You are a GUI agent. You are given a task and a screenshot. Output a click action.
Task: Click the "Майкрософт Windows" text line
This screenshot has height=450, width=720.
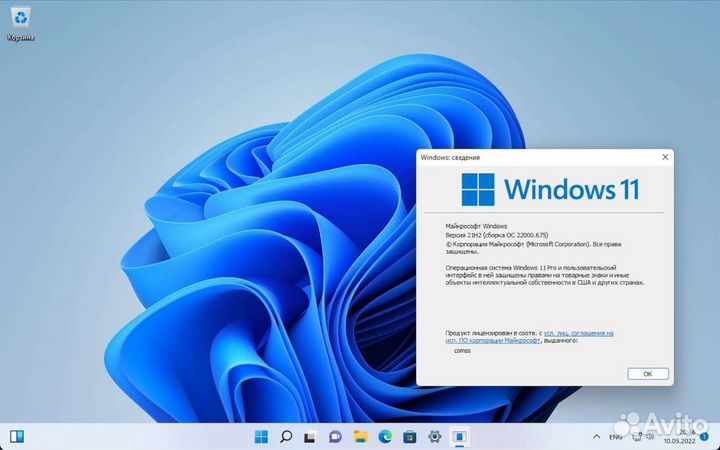tap(476, 226)
